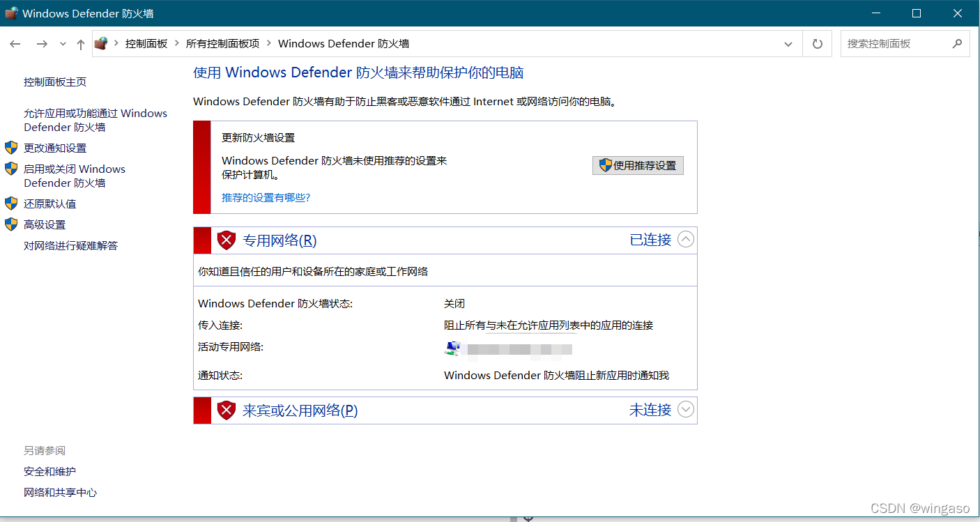Open 启用或关闭 Windows Defender 防火墙
The width and height of the screenshot is (980, 522).
(x=75, y=176)
